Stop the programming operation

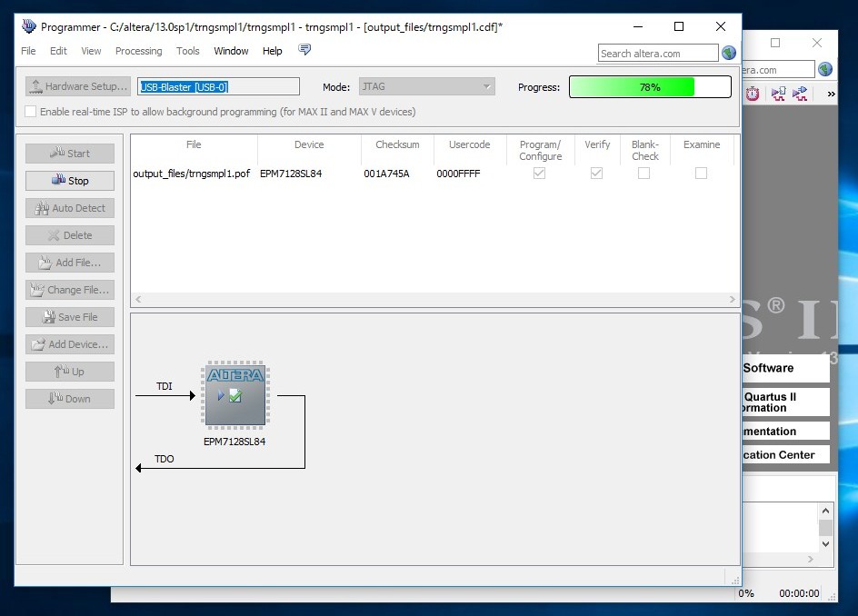pyautogui.click(x=70, y=181)
